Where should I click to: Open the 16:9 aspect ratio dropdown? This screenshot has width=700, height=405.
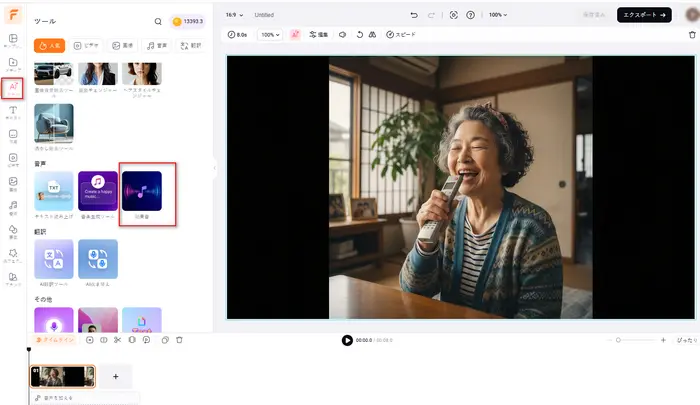coord(234,15)
